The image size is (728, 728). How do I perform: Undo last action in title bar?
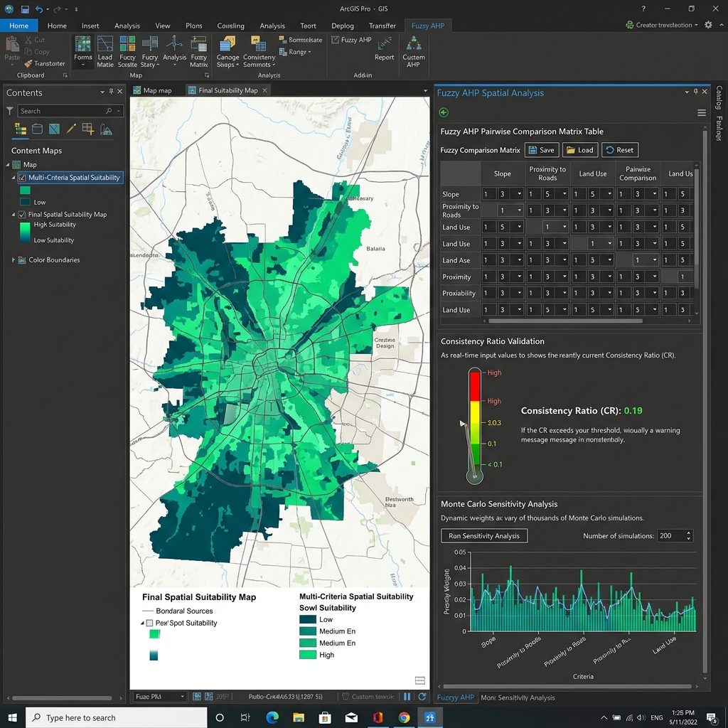click(39, 9)
